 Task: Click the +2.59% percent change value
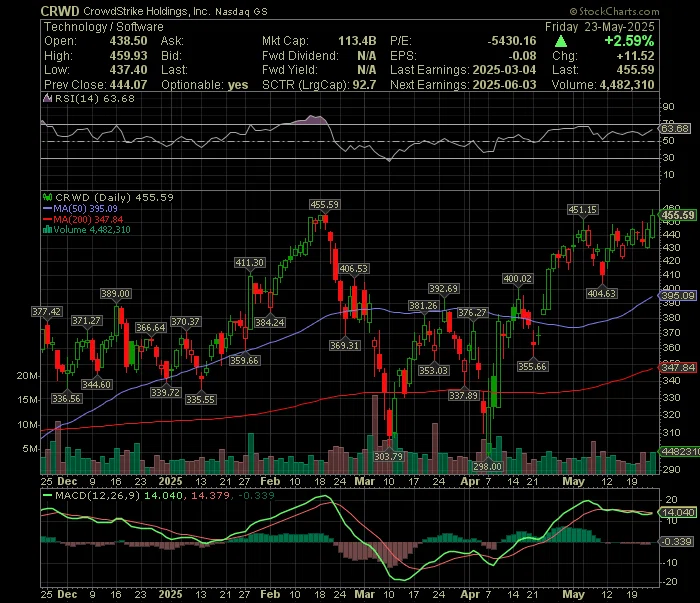pyautogui.click(x=629, y=41)
